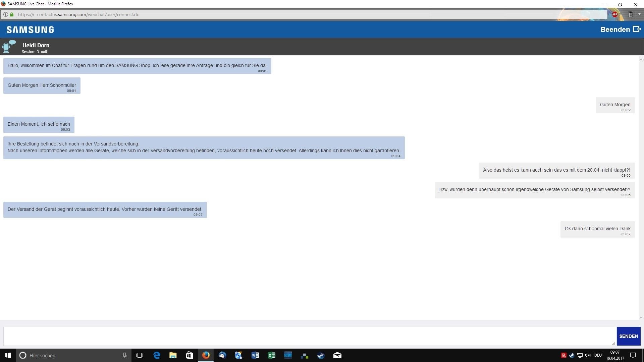
Task: Click the message 'Ok dann schonmal vielen Dank'
Action: tap(598, 229)
